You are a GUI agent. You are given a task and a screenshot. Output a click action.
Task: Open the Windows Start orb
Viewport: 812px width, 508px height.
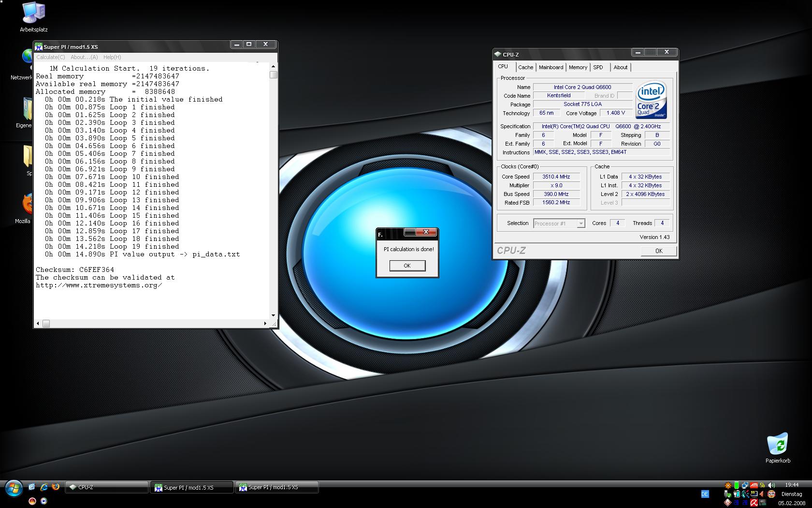tap(13, 489)
